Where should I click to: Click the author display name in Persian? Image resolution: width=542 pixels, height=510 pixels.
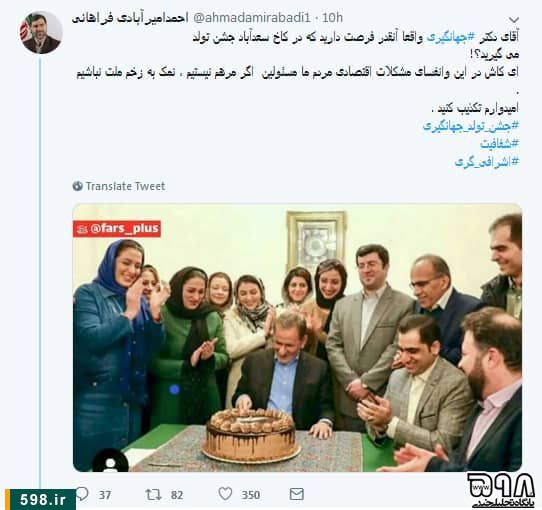tap(130, 18)
